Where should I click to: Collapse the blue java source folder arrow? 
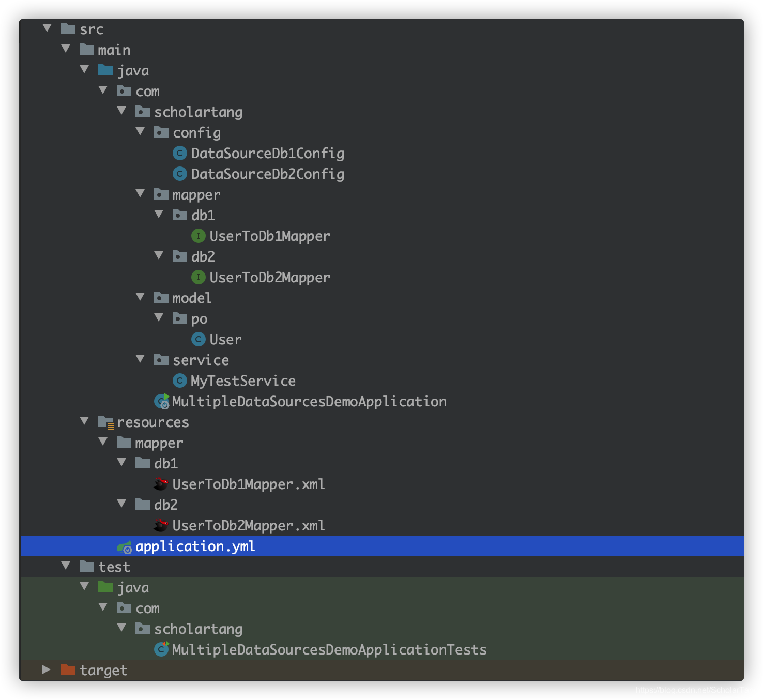tap(84, 70)
